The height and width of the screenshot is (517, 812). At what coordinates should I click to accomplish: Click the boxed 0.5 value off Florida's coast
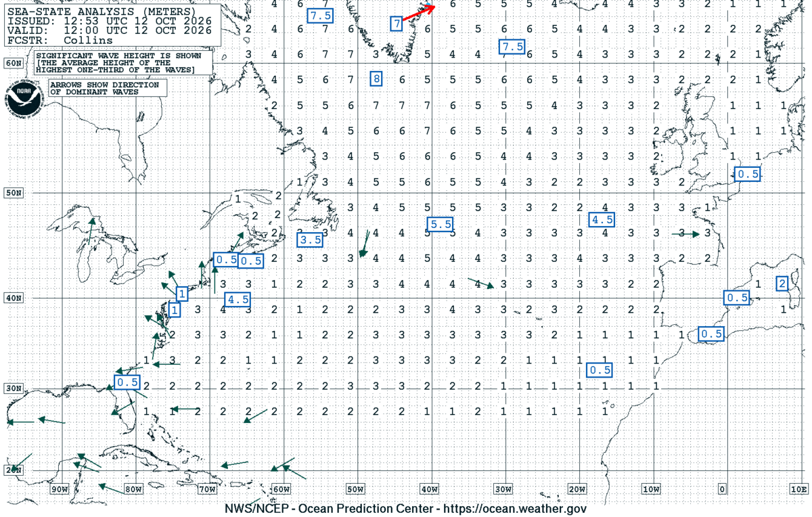[127, 382]
